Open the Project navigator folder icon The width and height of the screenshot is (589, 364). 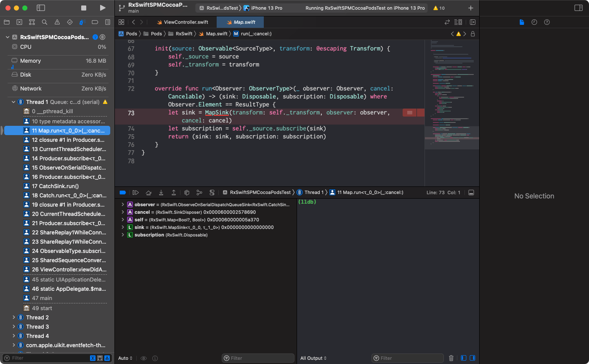pos(6,22)
